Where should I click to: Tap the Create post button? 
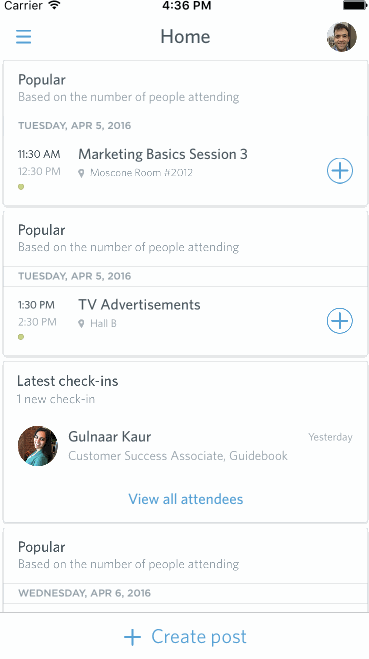coord(185,637)
